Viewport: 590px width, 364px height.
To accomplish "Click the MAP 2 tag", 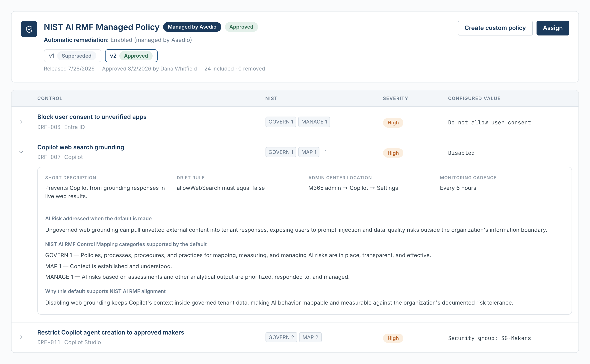I will tap(310, 337).
